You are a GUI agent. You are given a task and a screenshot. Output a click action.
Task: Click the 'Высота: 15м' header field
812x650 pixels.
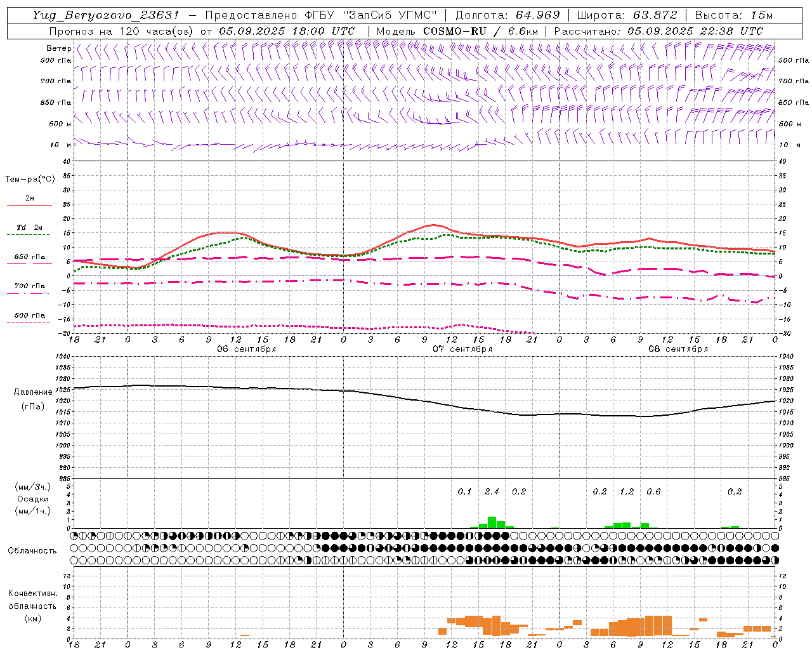coord(733,15)
